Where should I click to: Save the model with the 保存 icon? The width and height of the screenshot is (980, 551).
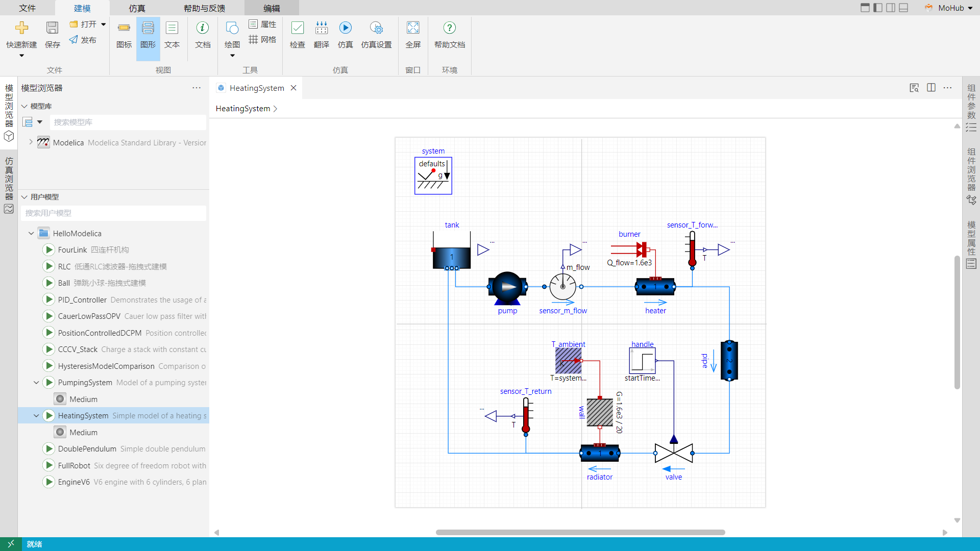pyautogui.click(x=52, y=28)
